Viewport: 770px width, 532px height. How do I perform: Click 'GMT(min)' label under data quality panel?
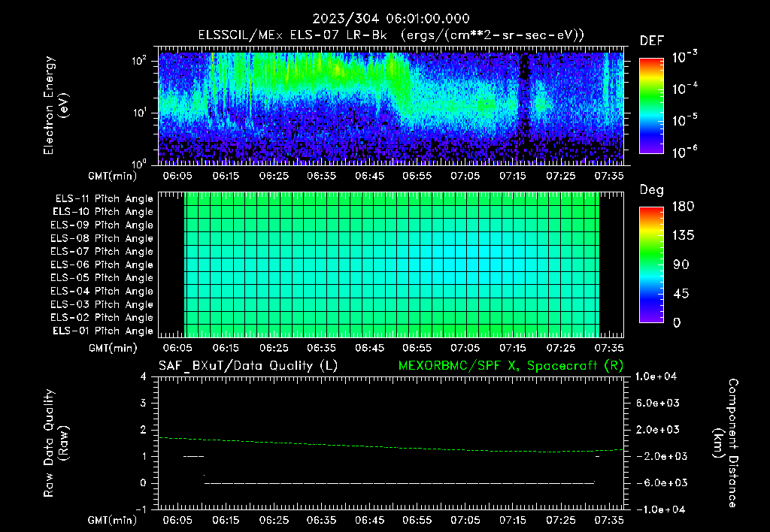(113, 520)
